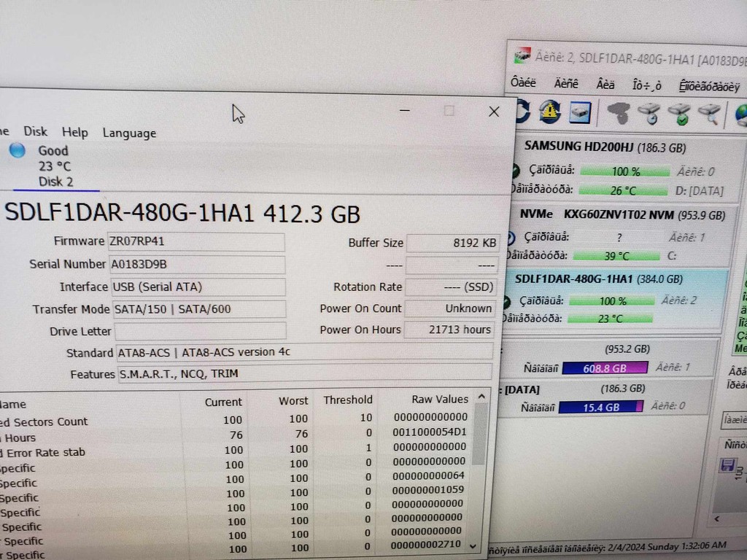Click the empty Drive Letter field
The width and height of the screenshot is (747, 560).
coord(200,330)
